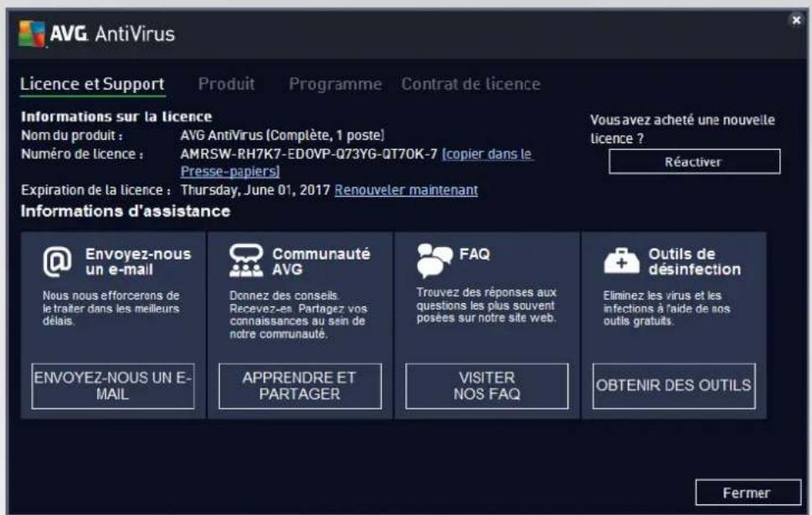This screenshot has height=515, width=812.
Task: Open the Contrat de licence tab
Action: pos(470,84)
